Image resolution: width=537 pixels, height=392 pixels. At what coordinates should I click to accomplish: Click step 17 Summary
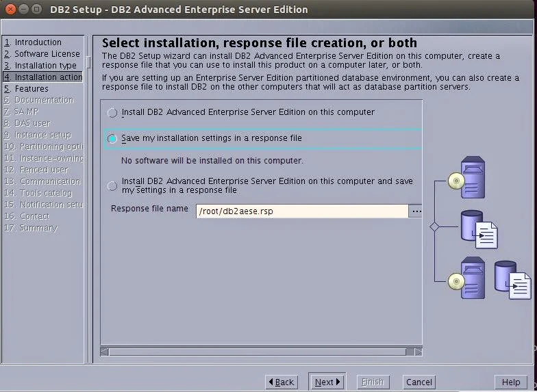coord(31,228)
